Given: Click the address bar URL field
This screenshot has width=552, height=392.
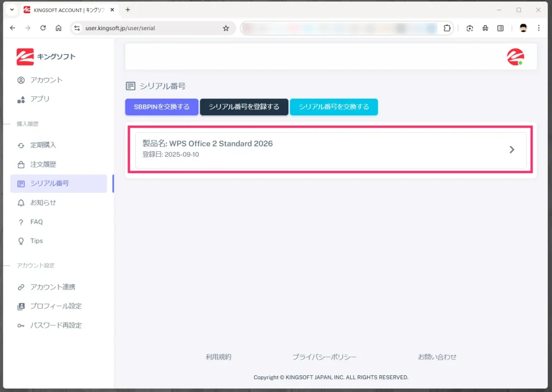Looking at the screenshot, I should click(151, 28).
